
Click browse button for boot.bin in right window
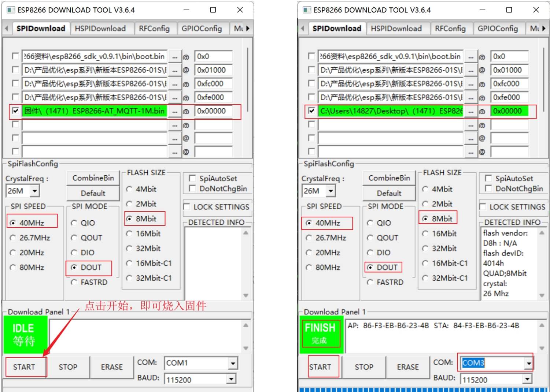pos(471,57)
